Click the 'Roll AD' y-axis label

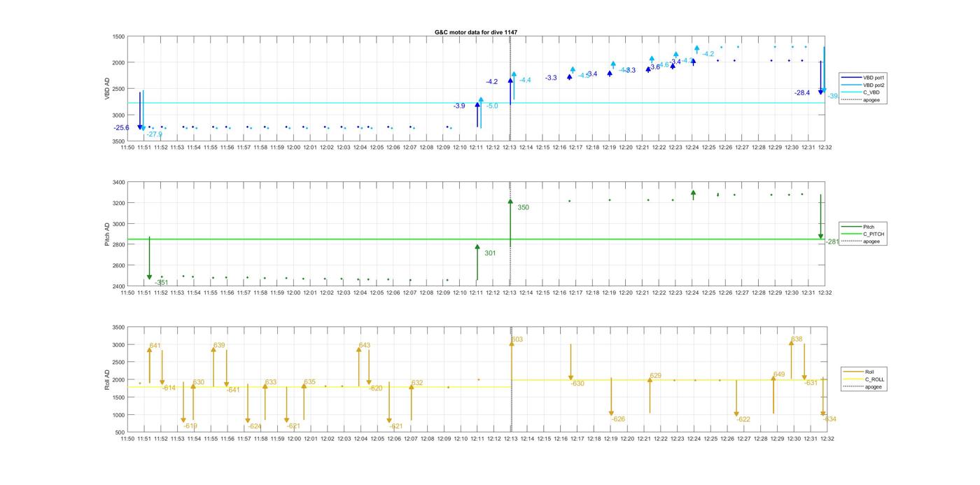pos(108,380)
